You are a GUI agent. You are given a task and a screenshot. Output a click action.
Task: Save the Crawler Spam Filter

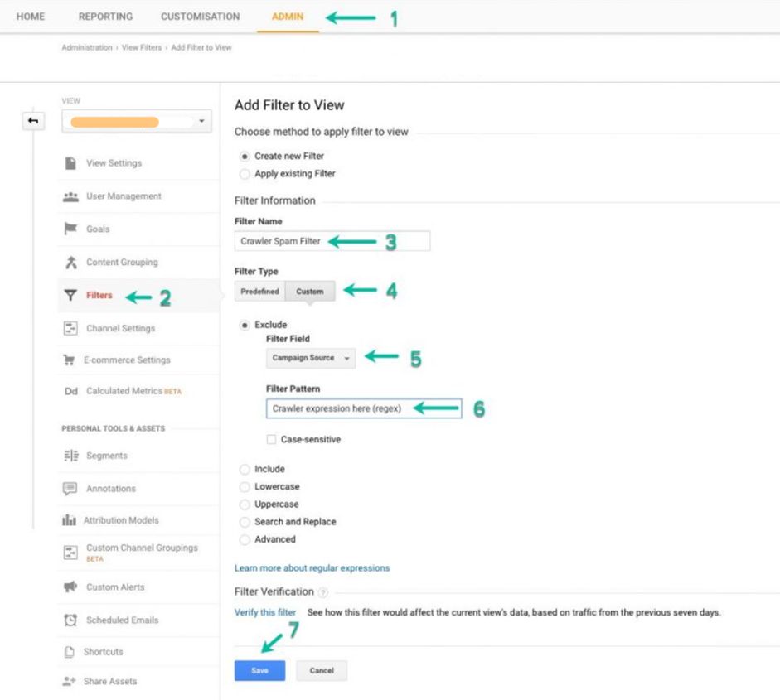259,670
